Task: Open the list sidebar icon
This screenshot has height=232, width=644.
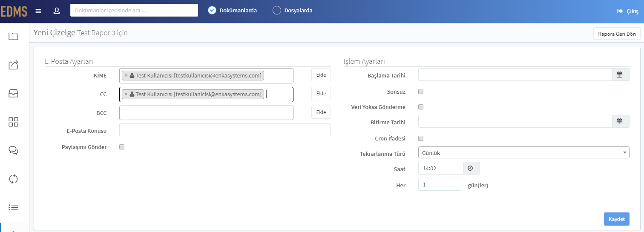Action: point(13,207)
